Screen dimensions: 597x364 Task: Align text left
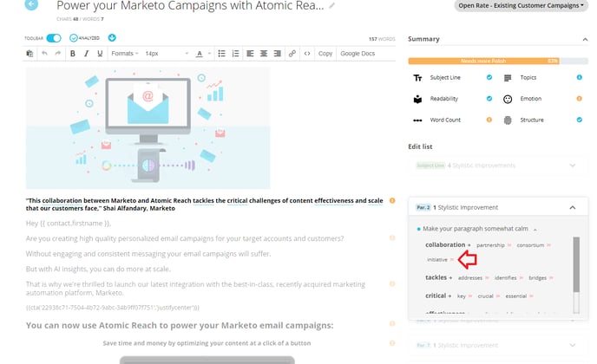250,54
